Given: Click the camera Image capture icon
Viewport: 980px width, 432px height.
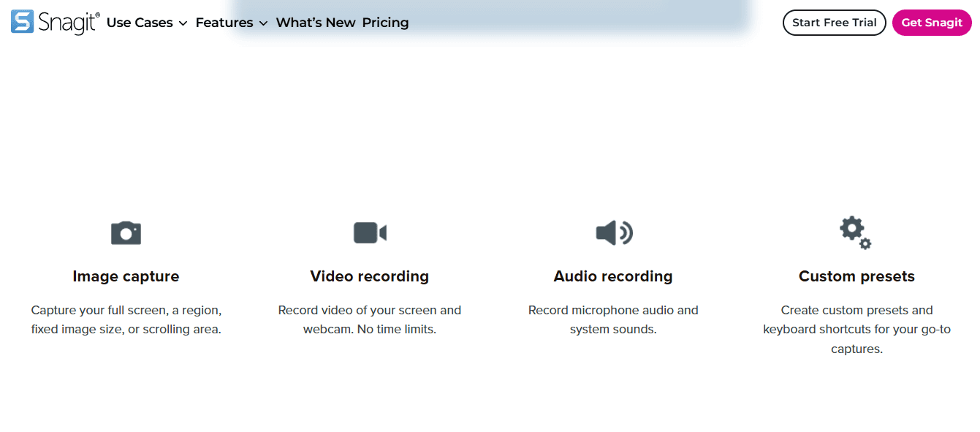Looking at the screenshot, I should tap(126, 232).
